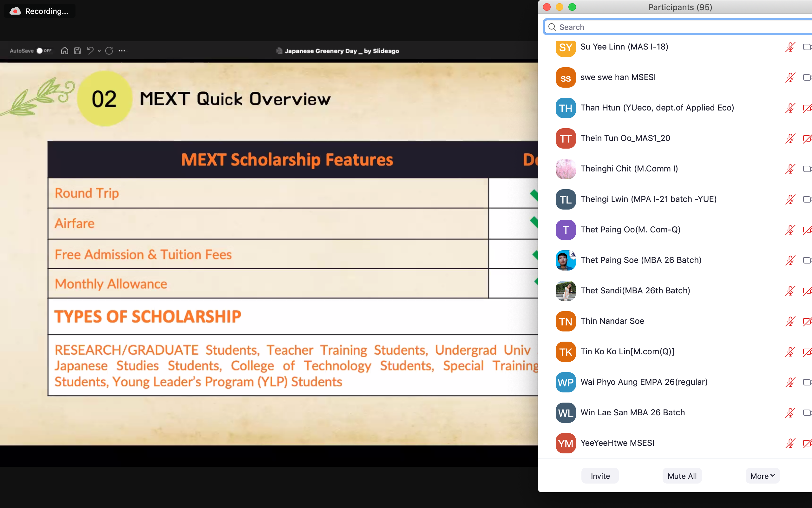
Task: Click camera icon for Theingi Lwin
Action: [807, 199]
